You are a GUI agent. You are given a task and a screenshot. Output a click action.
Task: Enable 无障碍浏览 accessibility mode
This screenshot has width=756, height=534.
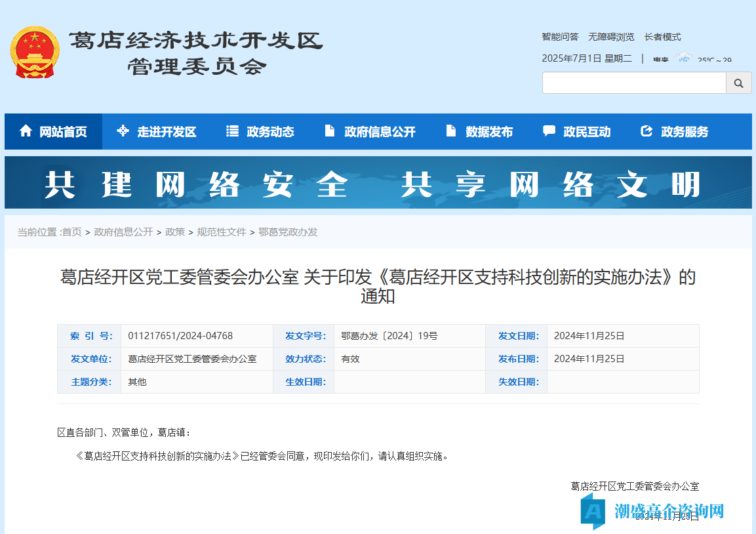pyautogui.click(x=611, y=37)
